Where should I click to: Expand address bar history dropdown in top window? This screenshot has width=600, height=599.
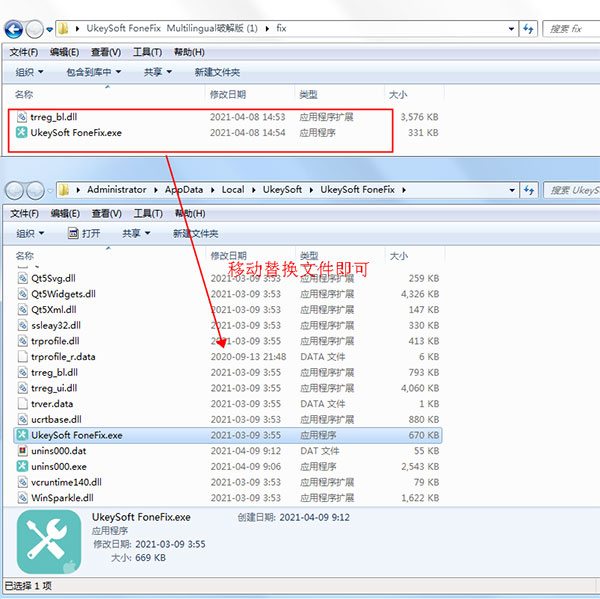pyautogui.click(x=511, y=29)
